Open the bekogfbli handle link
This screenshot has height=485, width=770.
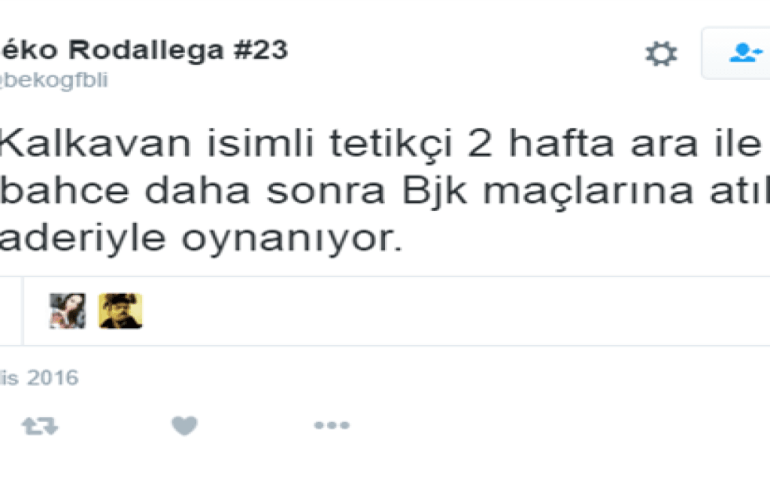click(54, 80)
